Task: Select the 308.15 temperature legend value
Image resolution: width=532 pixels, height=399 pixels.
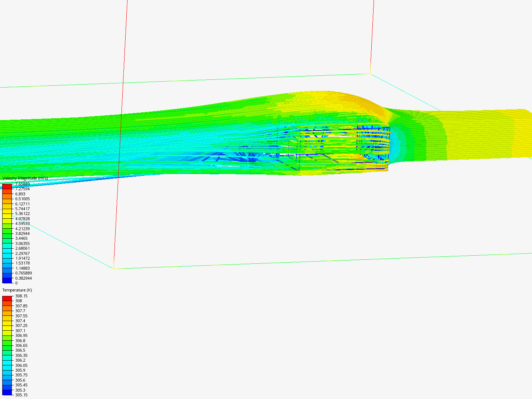Action: click(x=21, y=296)
